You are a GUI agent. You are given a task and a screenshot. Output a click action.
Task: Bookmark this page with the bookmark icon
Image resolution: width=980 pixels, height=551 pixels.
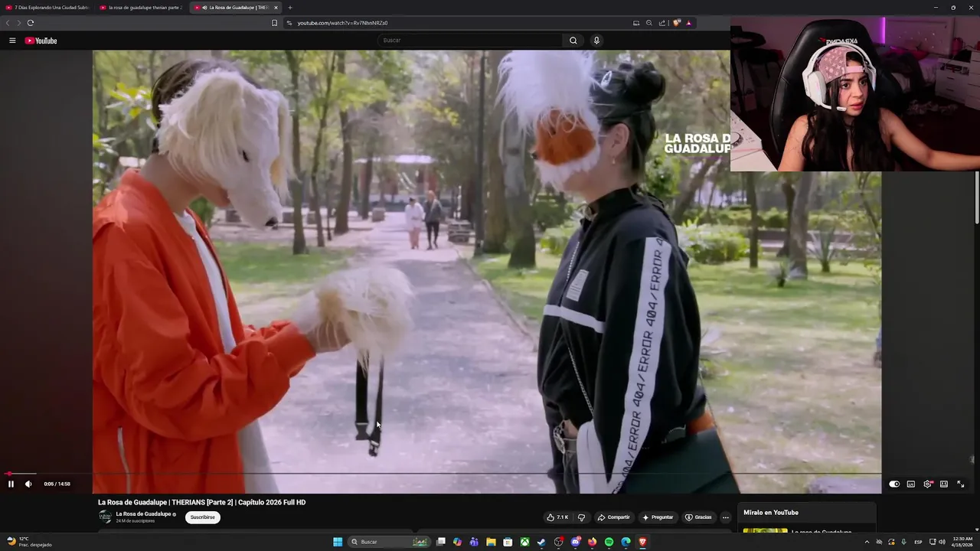[x=274, y=23]
